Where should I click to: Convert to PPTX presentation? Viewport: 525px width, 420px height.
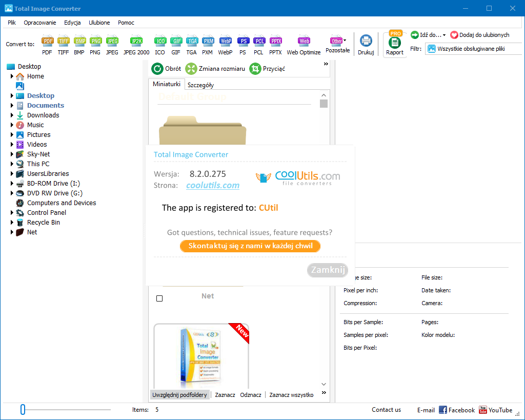click(275, 45)
